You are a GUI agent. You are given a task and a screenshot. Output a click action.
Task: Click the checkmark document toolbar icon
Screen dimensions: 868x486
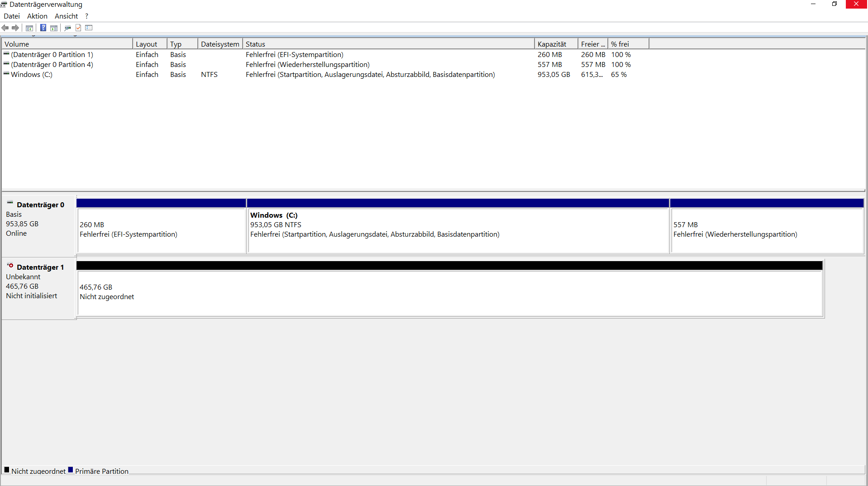[78, 28]
